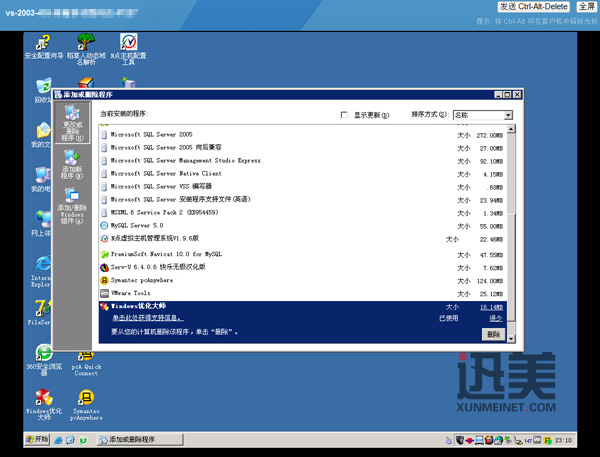Click scrollbar down arrow in program list

[x=511, y=339]
